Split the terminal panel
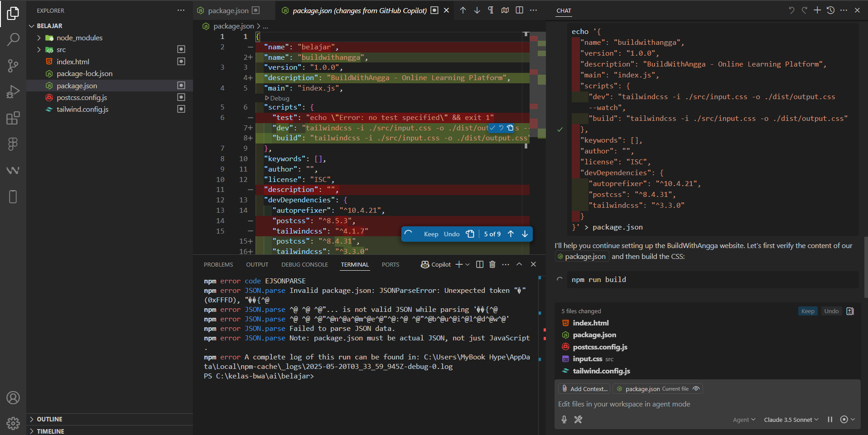 (x=480, y=264)
